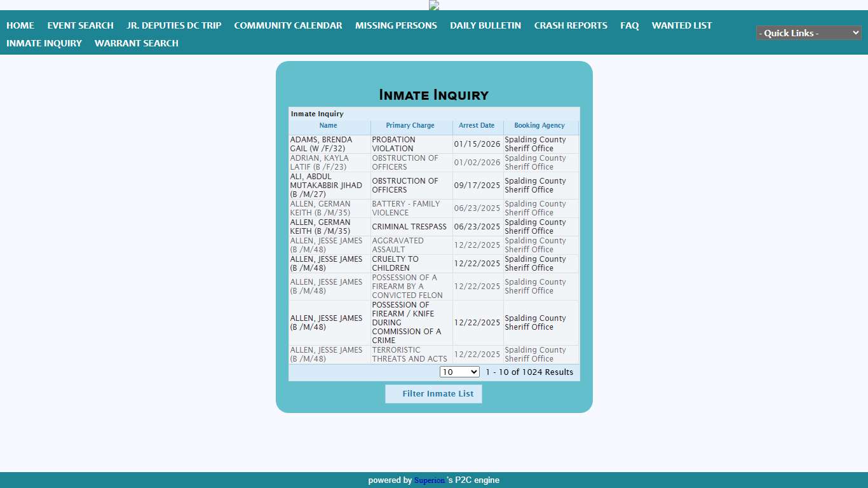868x488 pixels.
Task: Open Jr. Deputies DC Trip page
Action: (x=173, y=25)
